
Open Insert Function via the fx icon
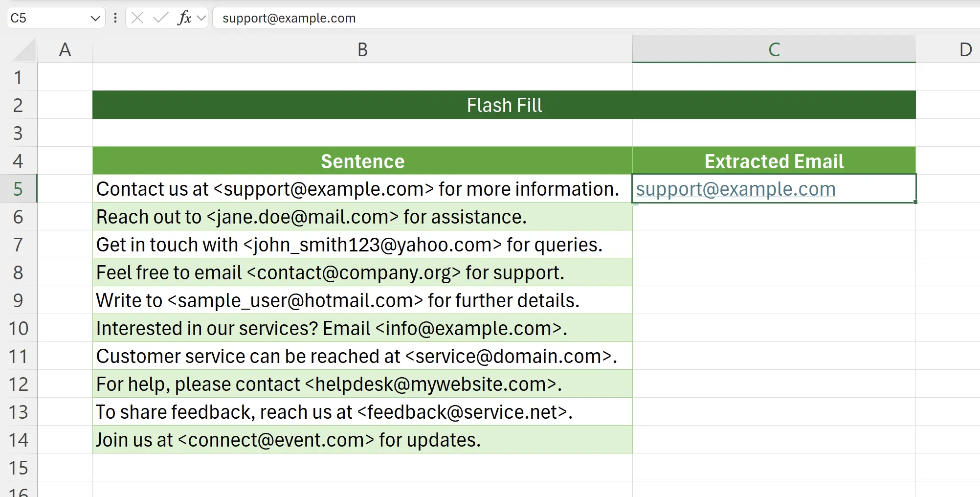tap(183, 18)
